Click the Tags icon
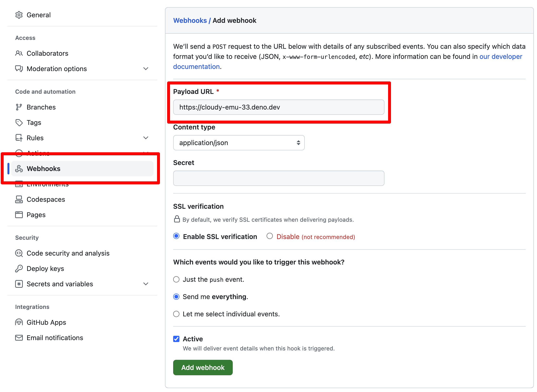The height and width of the screenshot is (392, 537). pyautogui.click(x=19, y=122)
